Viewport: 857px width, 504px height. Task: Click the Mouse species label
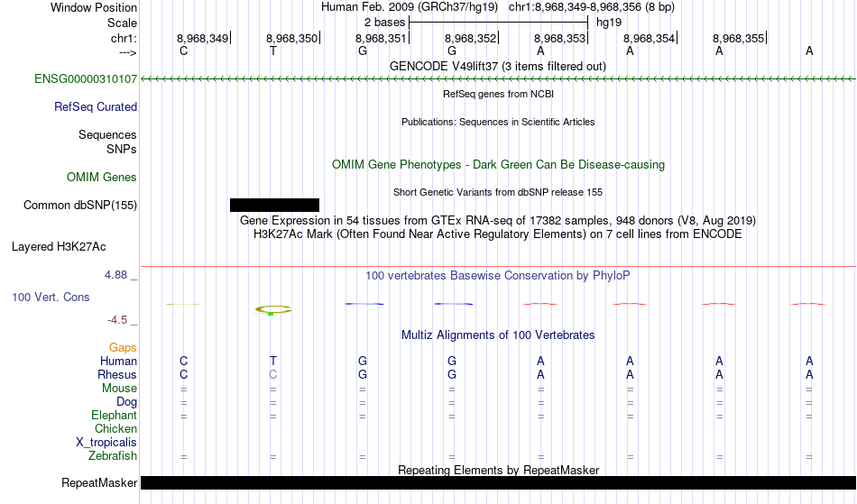(x=119, y=389)
